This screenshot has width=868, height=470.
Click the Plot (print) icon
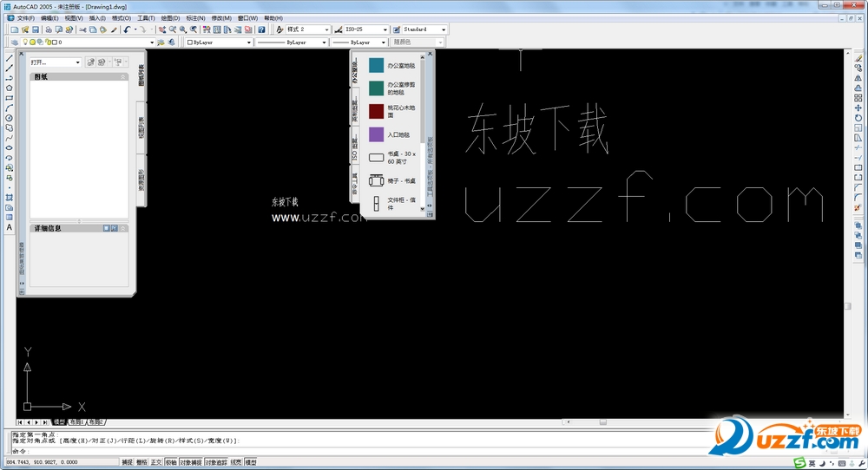coord(49,29)
